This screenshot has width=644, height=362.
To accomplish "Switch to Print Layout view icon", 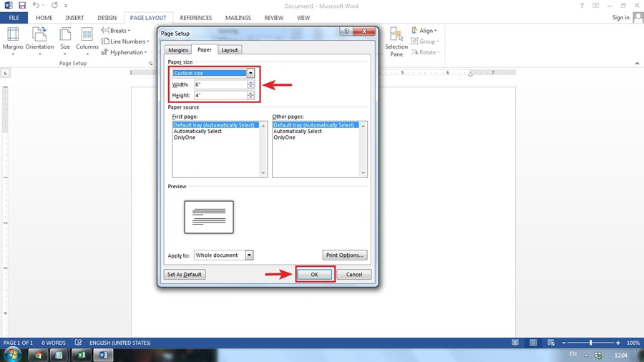I will pyautogui.click(x=533, y=342).
